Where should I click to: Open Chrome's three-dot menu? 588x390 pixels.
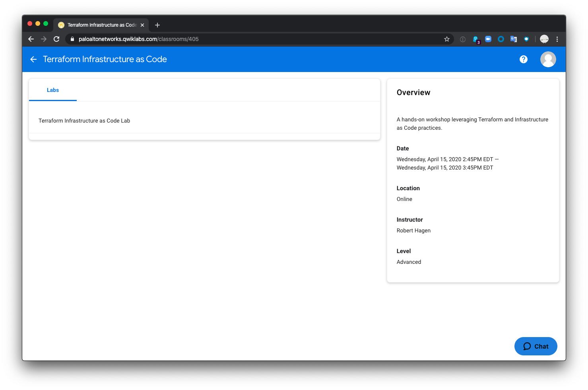tap(557, 39)
